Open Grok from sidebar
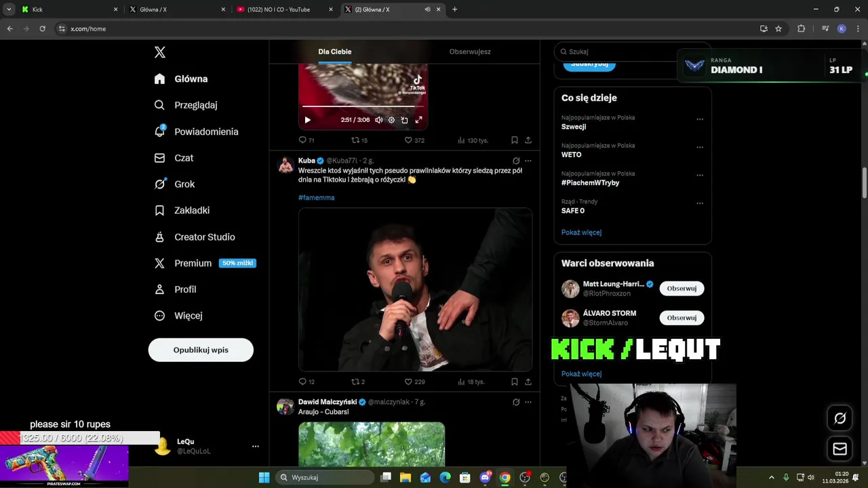This screenshot has height=488, width=868. click(x=174, y=184)
